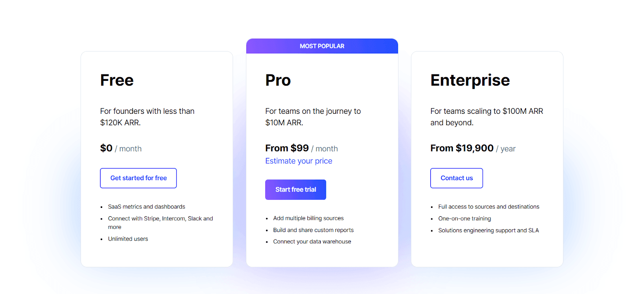
Task: Click Full access to sources and destinations
Action: (x=489, y=206)
